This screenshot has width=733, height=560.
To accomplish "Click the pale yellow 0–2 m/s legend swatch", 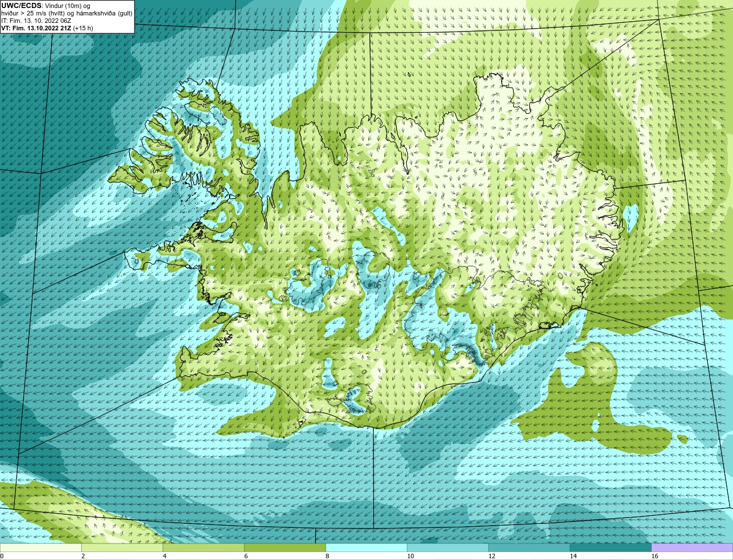I will point(41,548).
